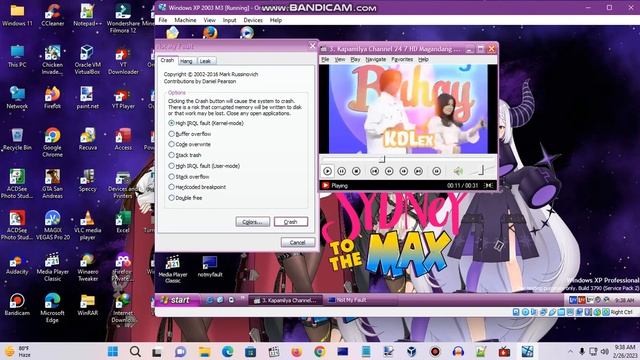This screenshot has height=360, width=640.
Task: Open the MAGIX VEGAS Pro 20 icon
Action: (52, 225)
